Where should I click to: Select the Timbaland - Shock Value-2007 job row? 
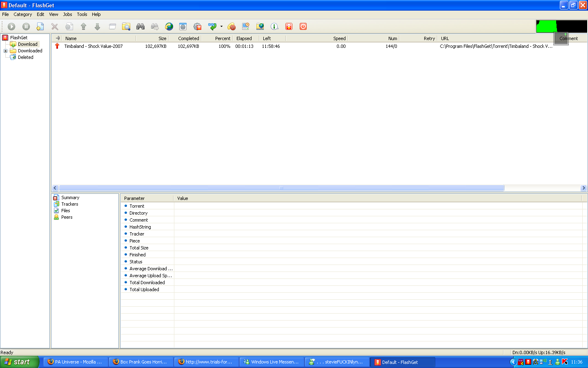click(319, 46)
